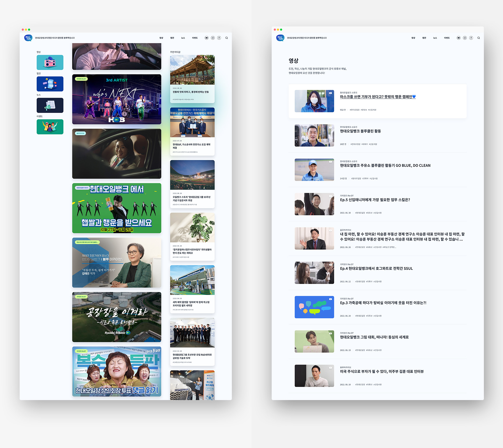Open the gas station 셀프 세차장 article
Screen dimensions: 503x448
coord(192,289)
